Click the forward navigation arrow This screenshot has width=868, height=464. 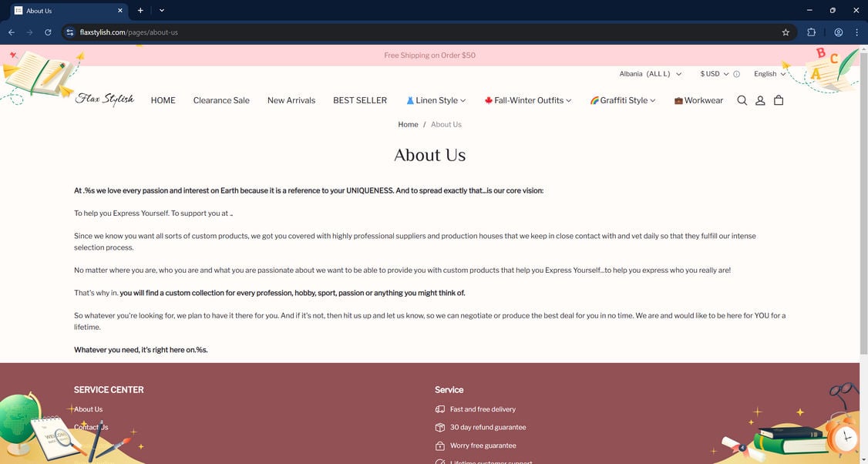coord(30,32)
